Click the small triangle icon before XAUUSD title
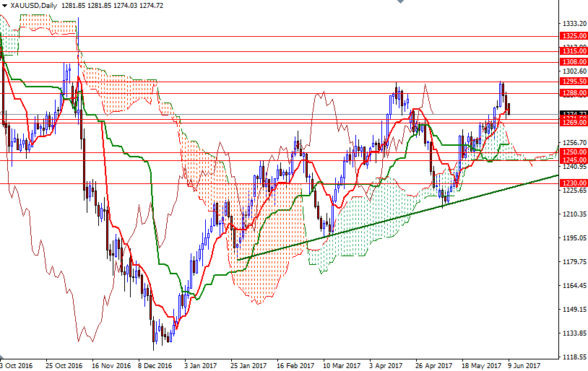The width and height of the screenshot is (588, 371). click(x=4, y=5)
